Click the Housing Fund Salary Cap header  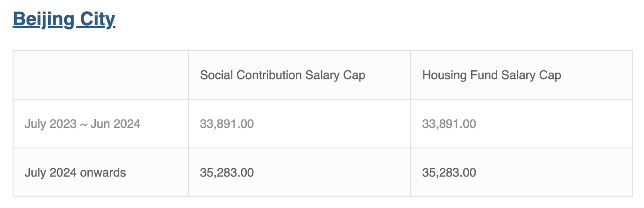tap(492, 75)
